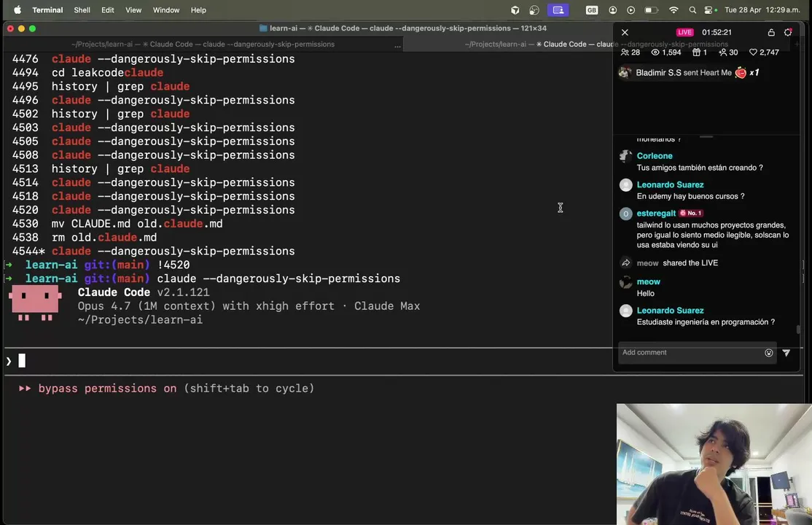
Task: Click meow's username above Hello
Action: [x=648, y=281]
